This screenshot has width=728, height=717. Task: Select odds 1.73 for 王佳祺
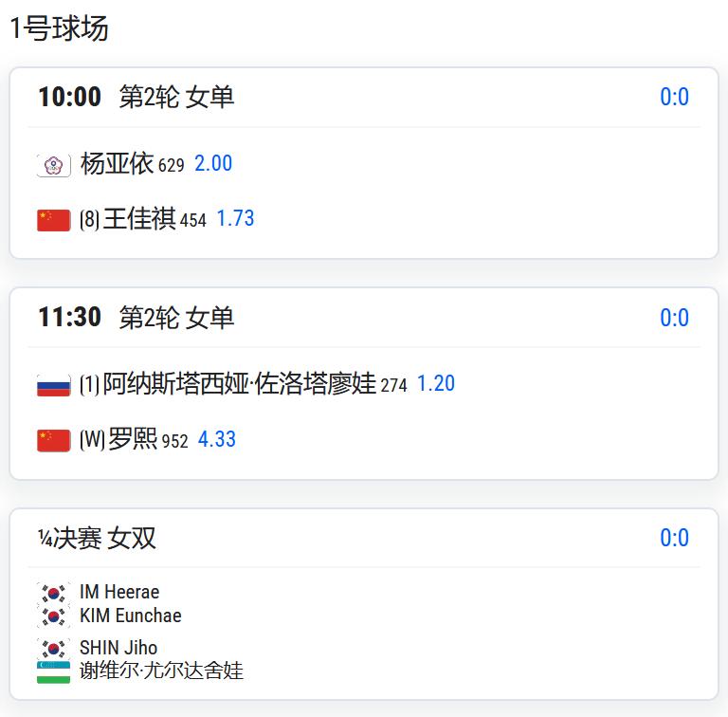235,219
